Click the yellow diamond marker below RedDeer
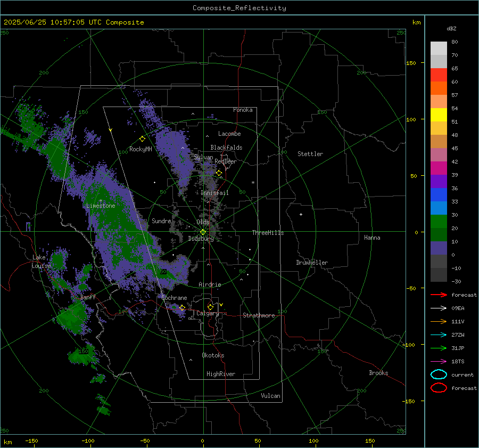 (x=219, y=173)
